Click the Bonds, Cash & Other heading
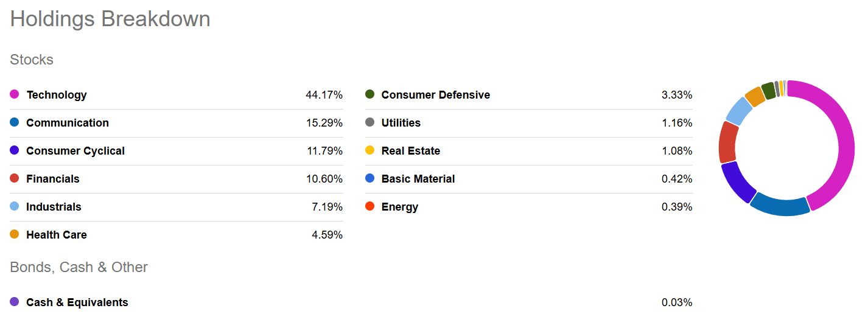The width and height of the screenshot is (868, 325). pyautogui.click(x=79, y=267)
